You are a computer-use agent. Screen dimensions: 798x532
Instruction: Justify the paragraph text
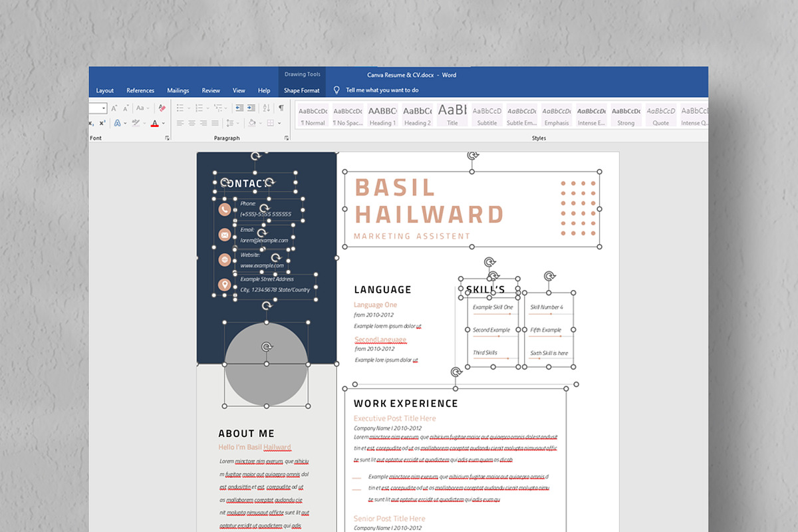coord(215,123)
